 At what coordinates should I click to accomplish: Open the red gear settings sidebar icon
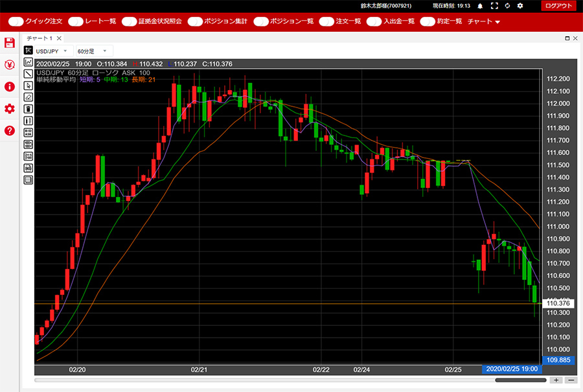10,109
